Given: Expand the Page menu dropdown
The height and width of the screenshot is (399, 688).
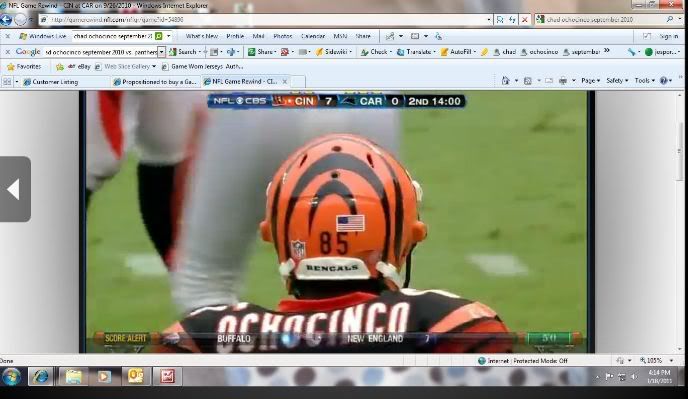Looking at the screenshot, I should click(x=591, y=81).
